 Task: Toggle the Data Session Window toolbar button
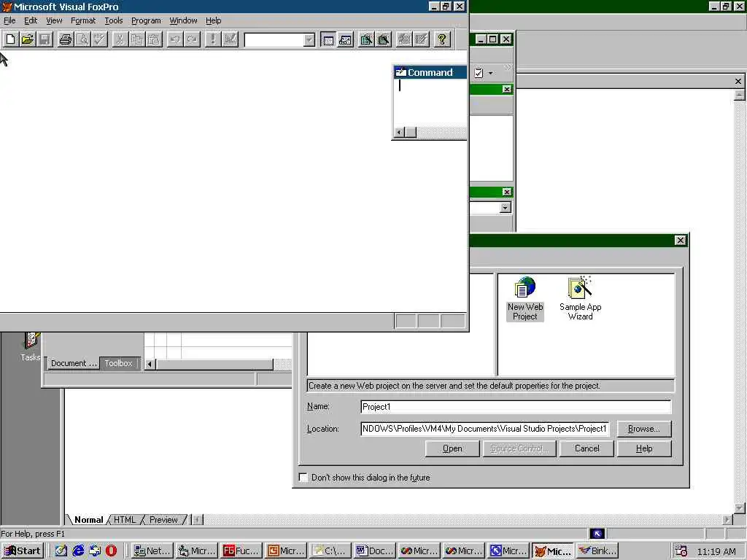click(345, 39)
